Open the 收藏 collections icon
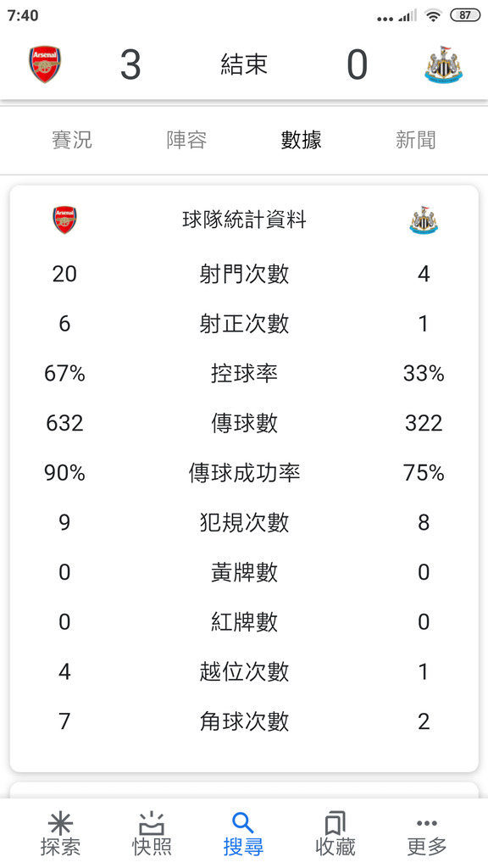 coord(335,823)
